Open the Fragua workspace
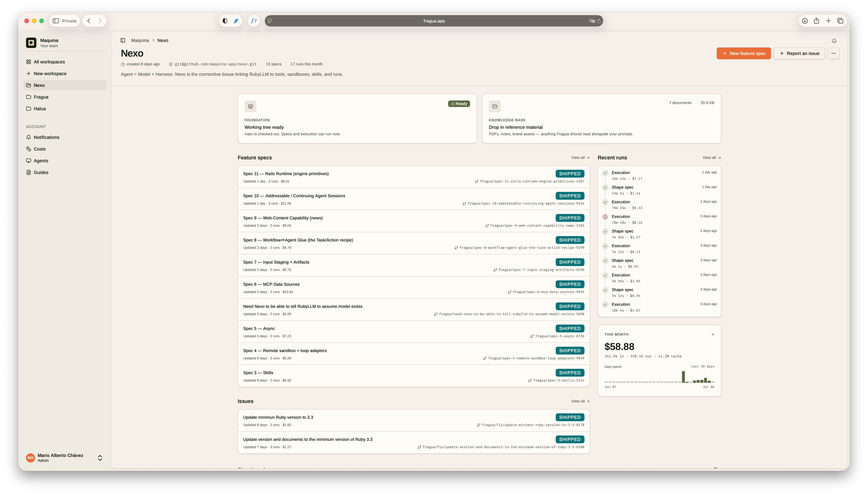This screenshot has height=495, width=868. (x=65, y=97)
